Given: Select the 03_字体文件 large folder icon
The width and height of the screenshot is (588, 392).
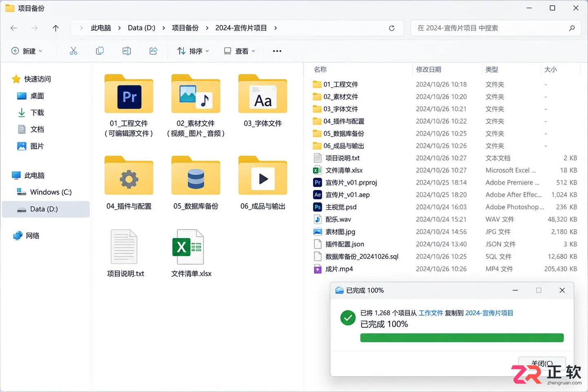Looking at the screenshot, I should [263, 94].
